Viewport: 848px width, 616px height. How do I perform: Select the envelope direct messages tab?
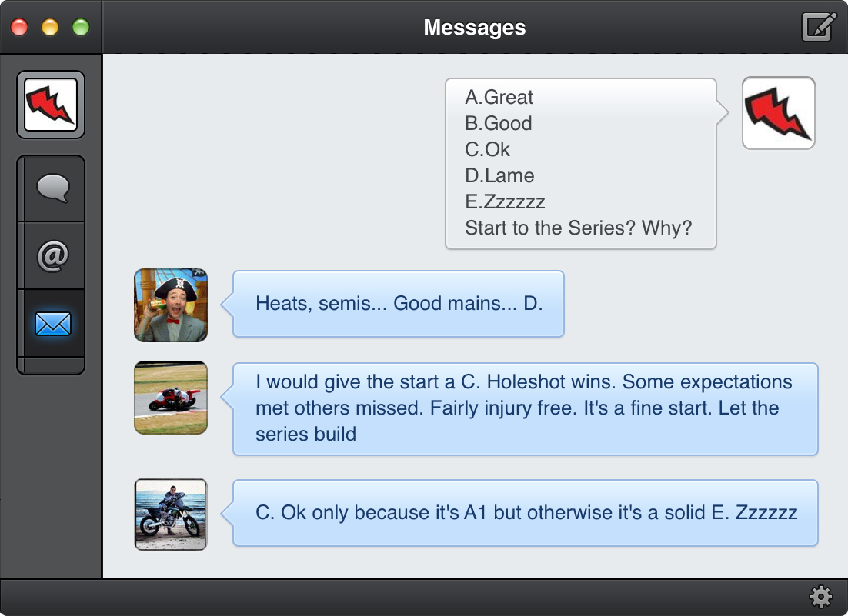[52, 324]
